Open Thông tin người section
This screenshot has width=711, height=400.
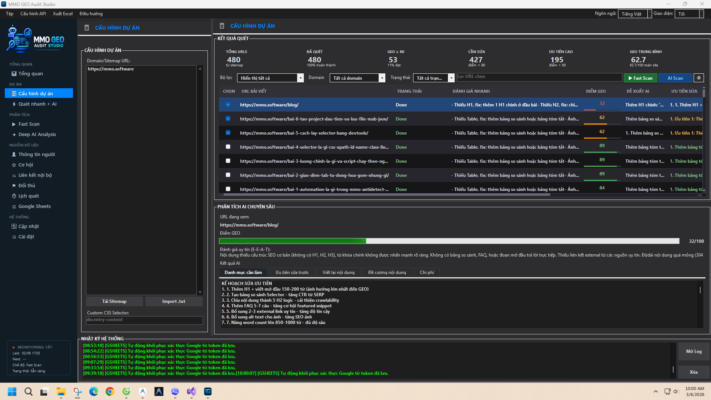coord(36,154)
